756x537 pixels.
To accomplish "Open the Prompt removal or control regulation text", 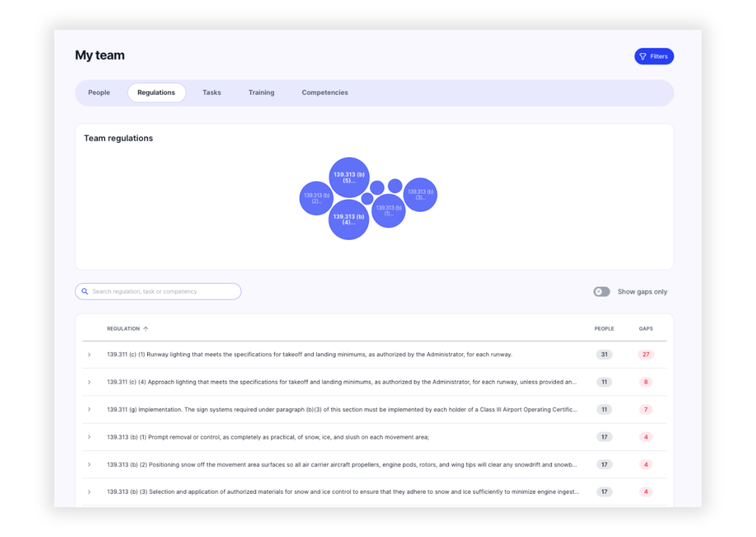I will [268, 437].
